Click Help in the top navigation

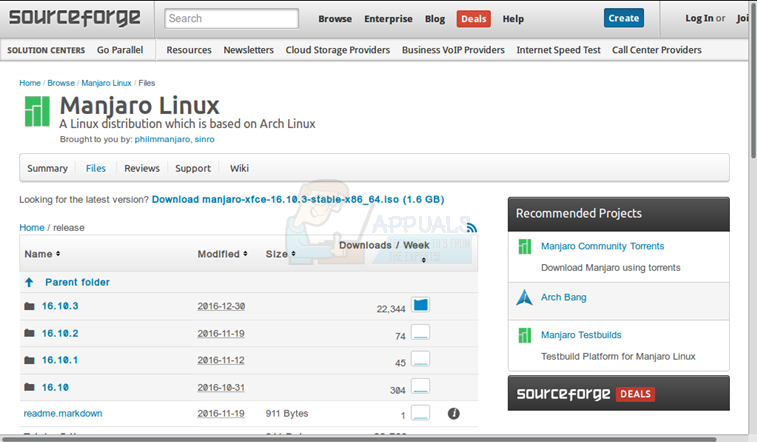tap(513, 19)
